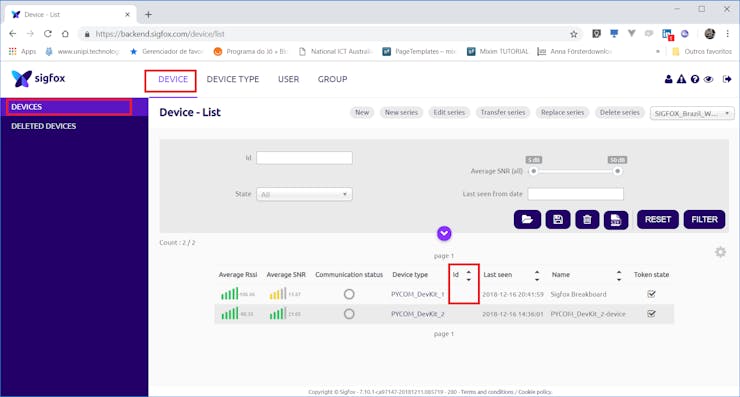Click the Transfer series button
The height and width of the screenshot is (397, 740).
503,112
